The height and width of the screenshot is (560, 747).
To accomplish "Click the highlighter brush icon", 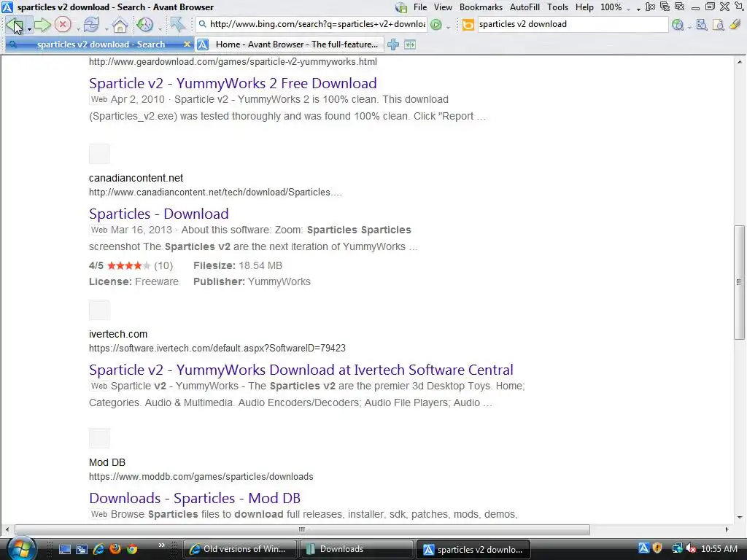I will pyautogui.click(x=735, y=24).
